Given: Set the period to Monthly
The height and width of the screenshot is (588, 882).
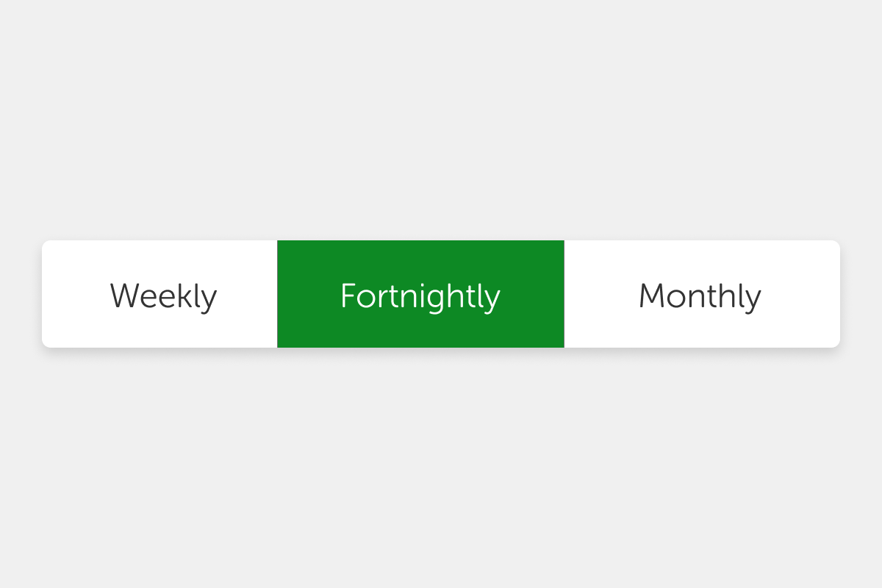Looking at the screenshot, I should point(700,295).
